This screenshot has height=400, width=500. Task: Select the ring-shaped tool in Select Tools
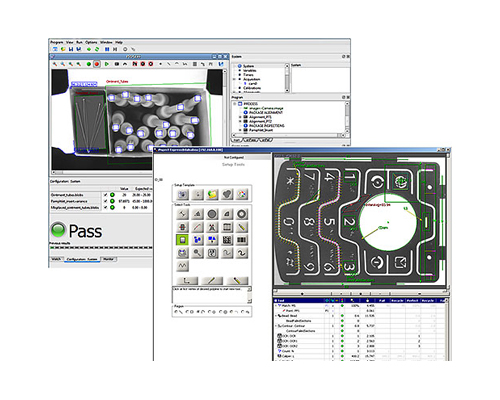point(241,214)
